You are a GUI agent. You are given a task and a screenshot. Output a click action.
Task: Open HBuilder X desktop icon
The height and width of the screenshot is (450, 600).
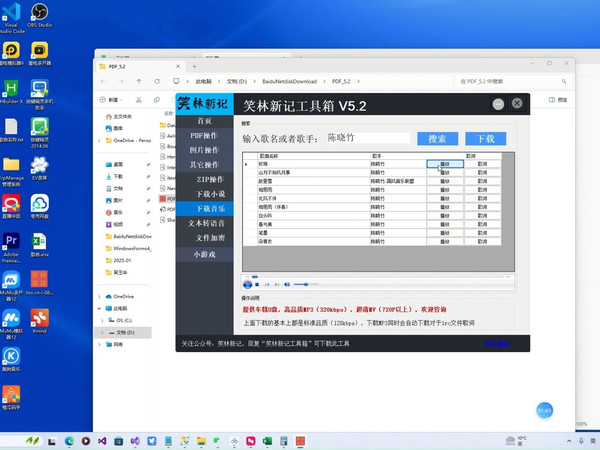11,92
